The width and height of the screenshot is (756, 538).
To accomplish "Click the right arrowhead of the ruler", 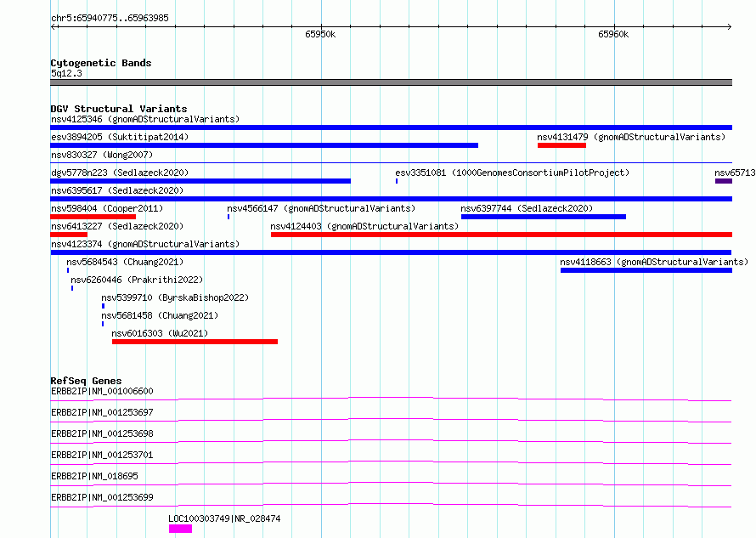I will click(x=729, y=26).
